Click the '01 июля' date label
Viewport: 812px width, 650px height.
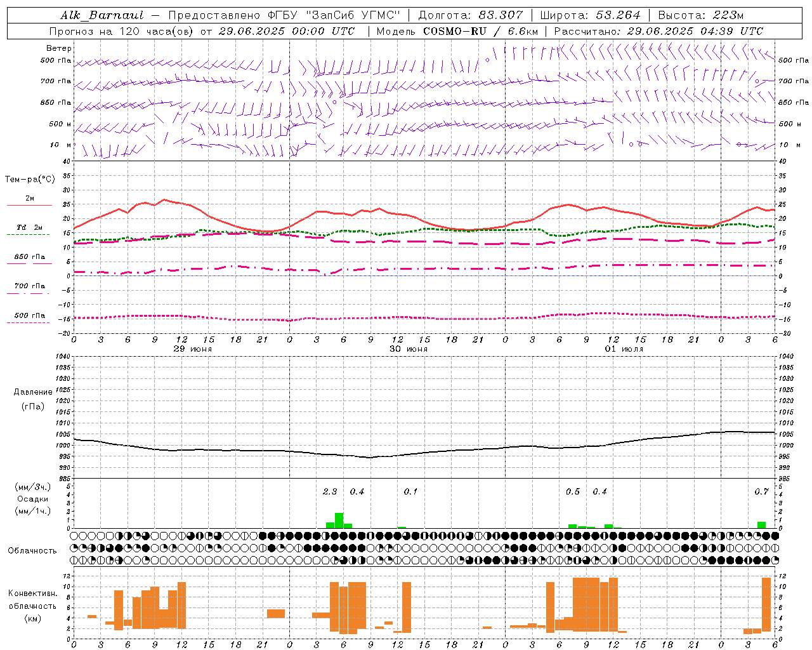(x=624, y=349)
